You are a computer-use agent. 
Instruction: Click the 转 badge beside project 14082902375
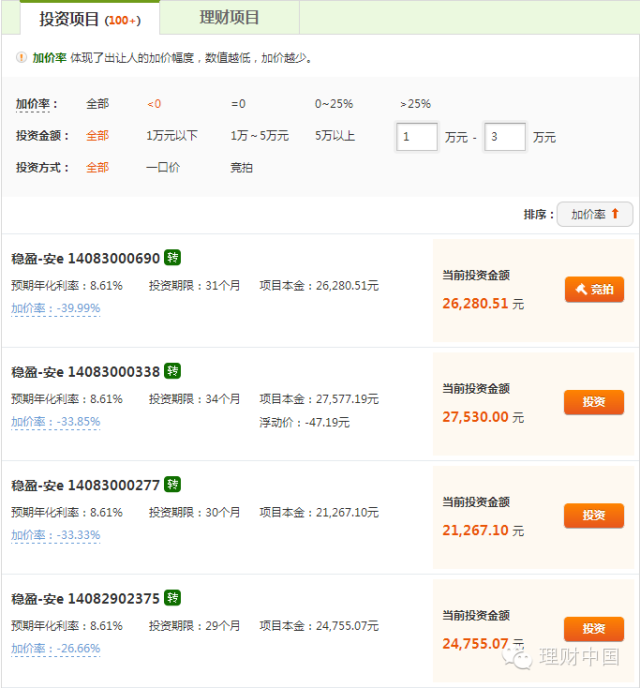173,598
